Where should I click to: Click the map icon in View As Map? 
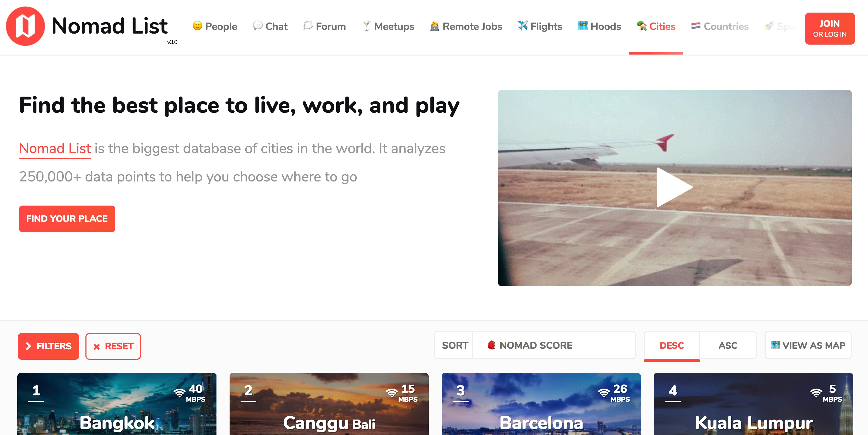pos(775,345)
